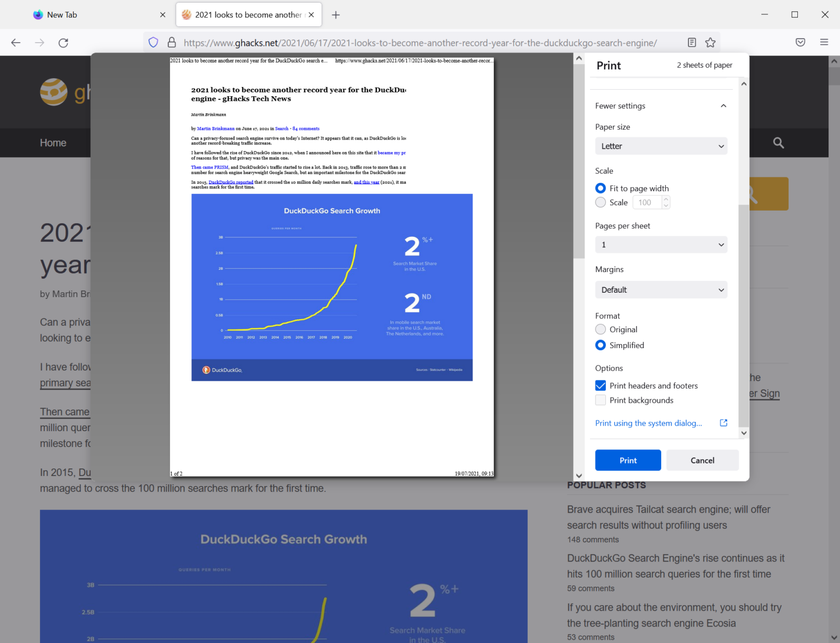Choose the Original format option

pyautogui.click(x=600, y=329)
